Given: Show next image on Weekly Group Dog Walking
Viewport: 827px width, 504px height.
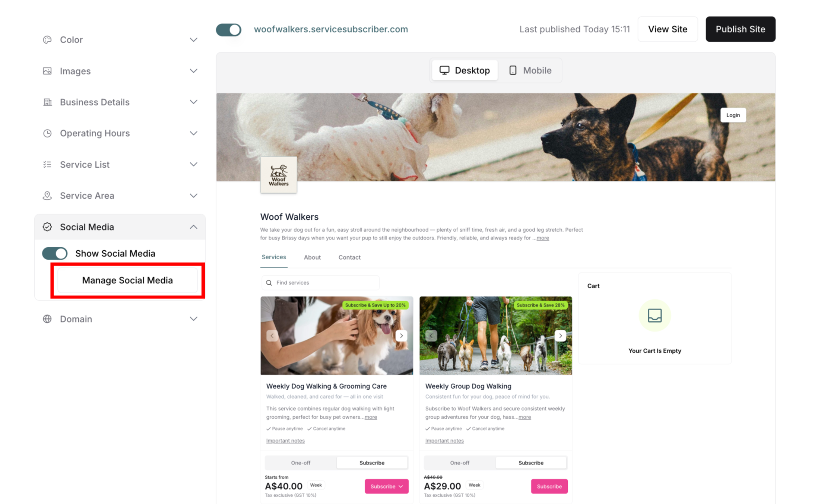Looking at the screenshot, I should point(560,336).
